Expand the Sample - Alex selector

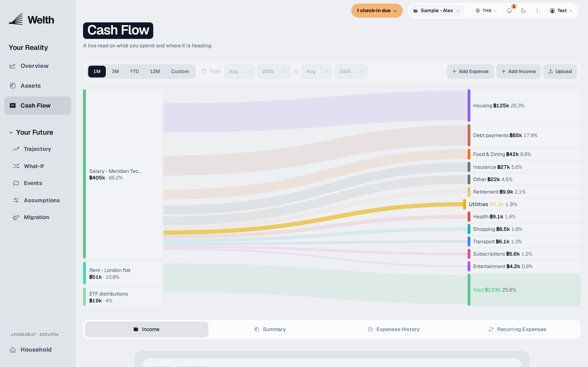(x=437, y=11)
